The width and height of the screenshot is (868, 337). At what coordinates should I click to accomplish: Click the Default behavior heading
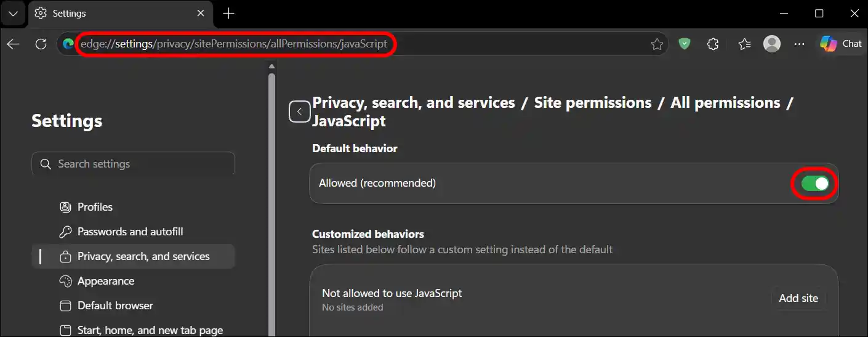pos(355,148)
